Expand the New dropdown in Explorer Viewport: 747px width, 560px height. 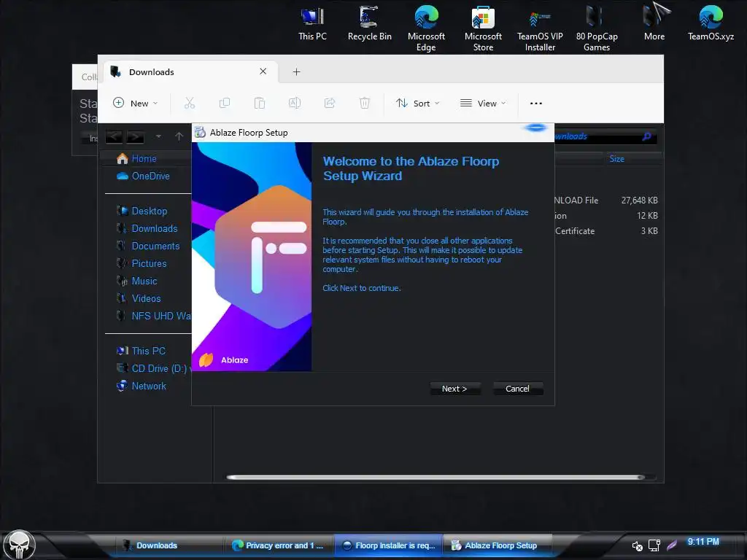pos(135,103)
